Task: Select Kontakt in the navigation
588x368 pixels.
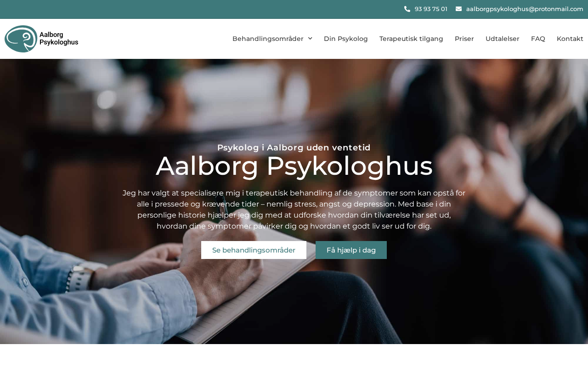Action: click(x=570, y=39)
